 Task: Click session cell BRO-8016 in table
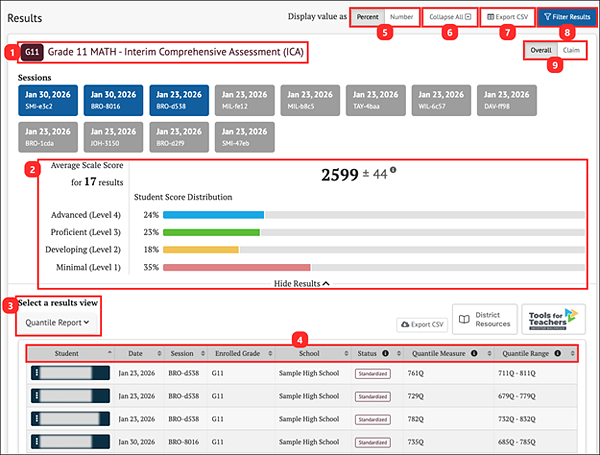184,442
